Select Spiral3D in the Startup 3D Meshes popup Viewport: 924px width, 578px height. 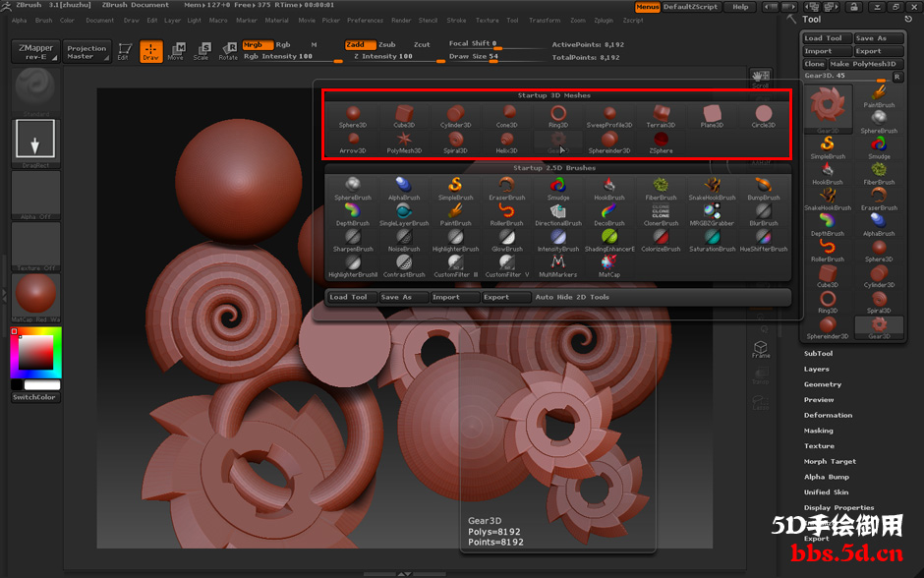click(455, 142)
